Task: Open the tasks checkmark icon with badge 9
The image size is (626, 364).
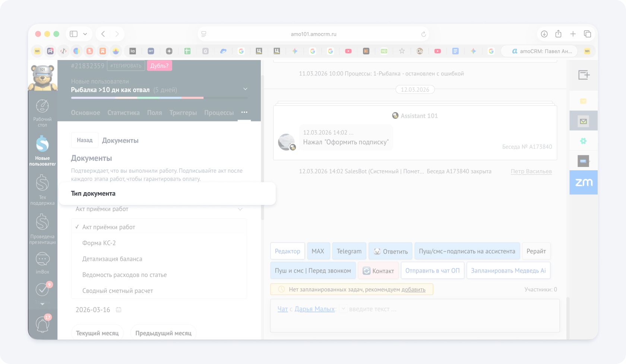Action: click(x=42, y=289)
